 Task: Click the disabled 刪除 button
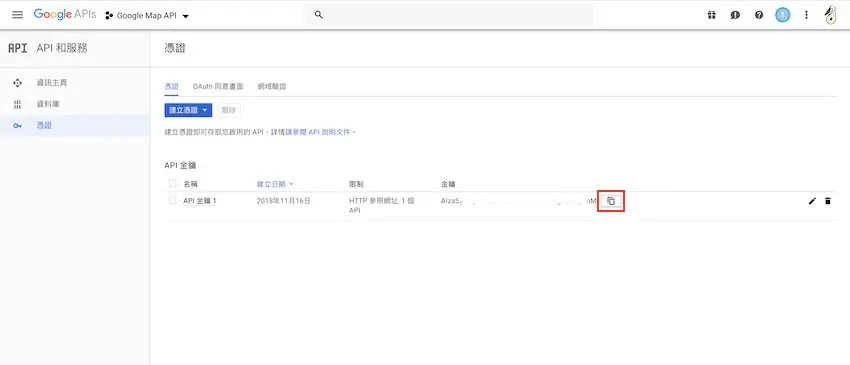coord(229,110)
